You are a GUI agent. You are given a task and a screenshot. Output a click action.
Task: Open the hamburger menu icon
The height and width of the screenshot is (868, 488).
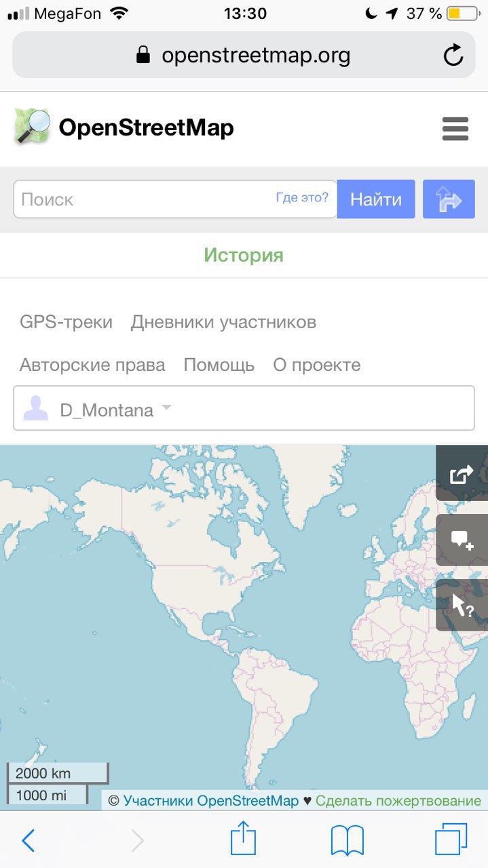coord(455,128)
